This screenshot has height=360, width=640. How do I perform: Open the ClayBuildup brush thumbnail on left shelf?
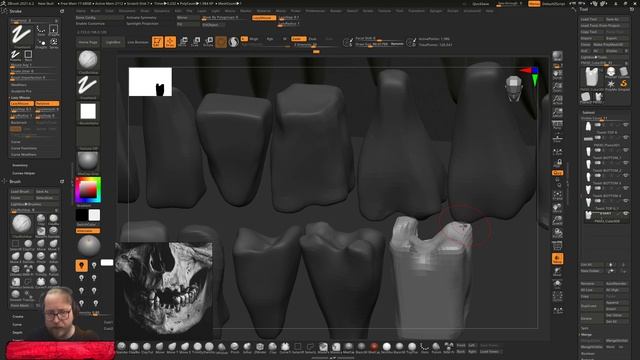(x=88, y=61)
